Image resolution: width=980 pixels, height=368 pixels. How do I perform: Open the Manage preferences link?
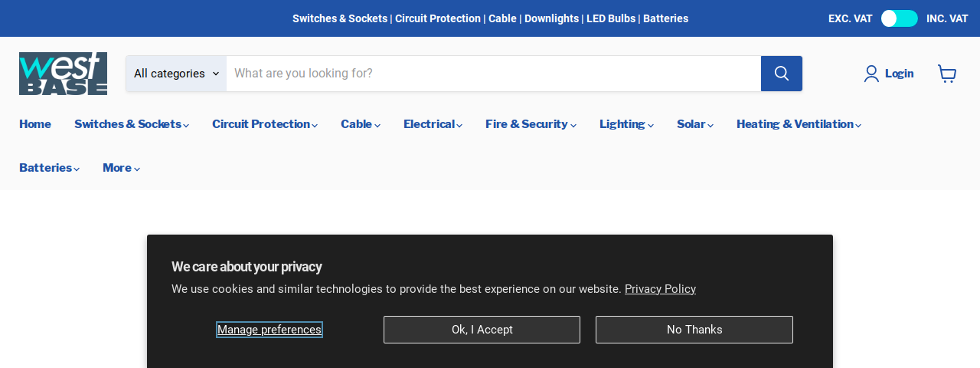click(269, 330)
